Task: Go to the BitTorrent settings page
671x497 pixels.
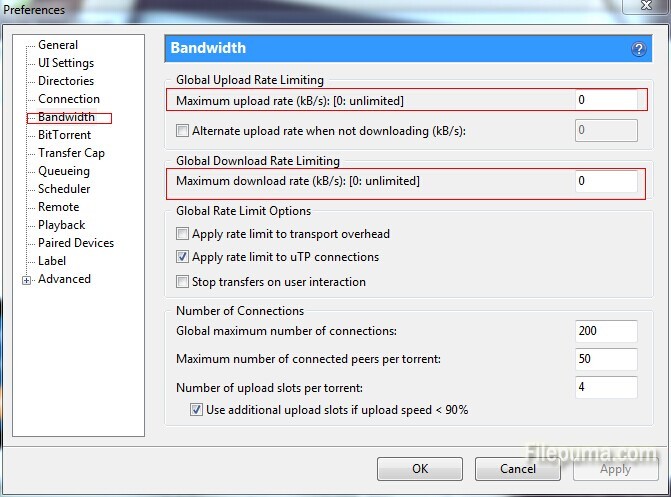Action: click(x=64, y=135)
